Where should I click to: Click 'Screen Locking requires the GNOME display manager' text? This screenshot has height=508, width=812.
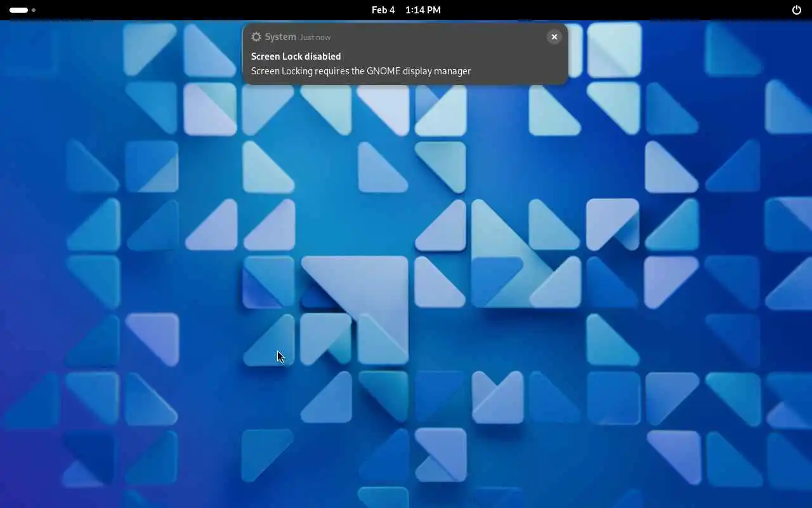(361, 71)
